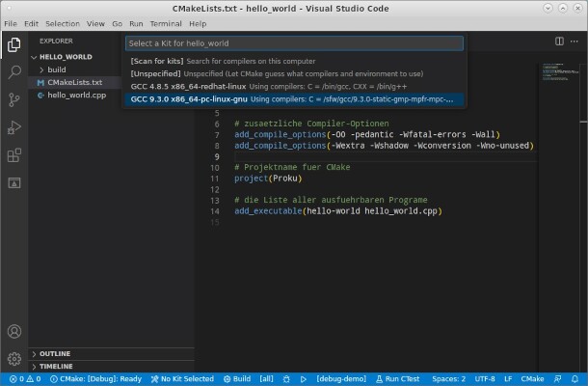Change the [all] build target
This screenshot has width=588, height=386.
(x=266, y=379)
